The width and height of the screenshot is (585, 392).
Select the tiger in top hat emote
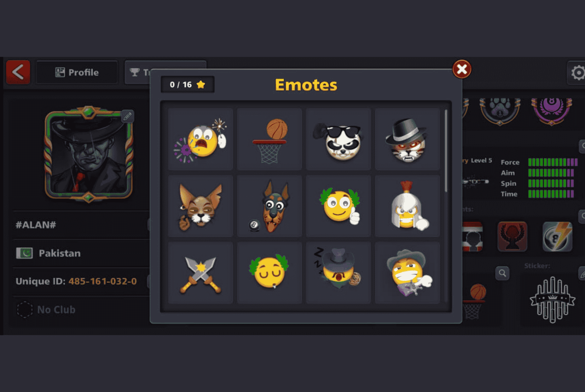(407, 139)
